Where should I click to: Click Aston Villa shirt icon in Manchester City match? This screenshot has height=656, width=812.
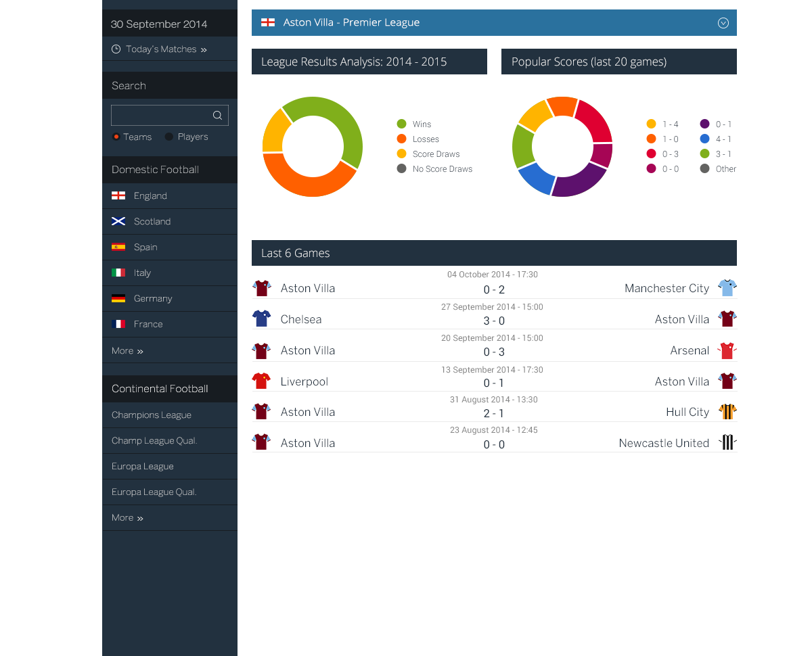tap(261, 288)
